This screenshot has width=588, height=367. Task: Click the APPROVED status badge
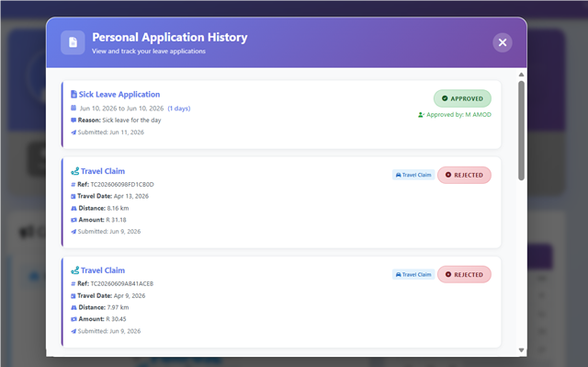[x=462, y=98]
